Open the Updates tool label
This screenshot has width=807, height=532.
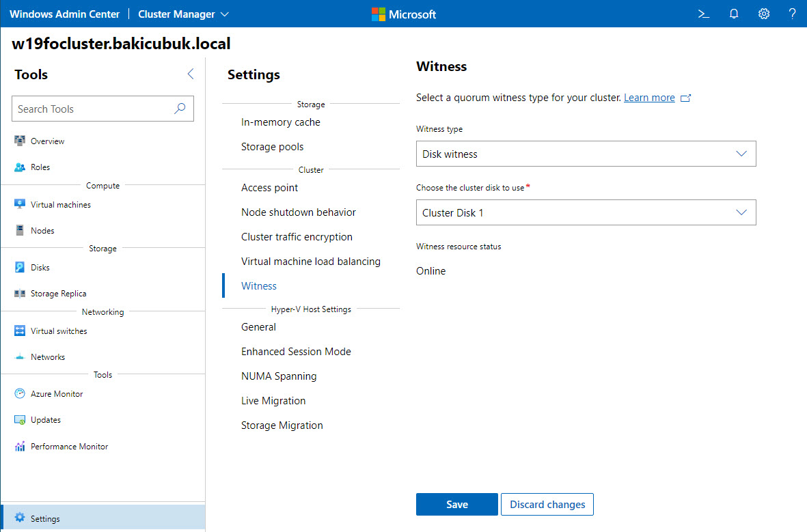coord(46,420)
